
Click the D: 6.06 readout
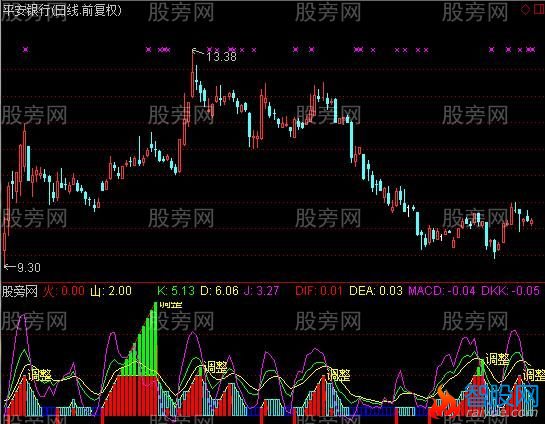[x=219, y=291]
